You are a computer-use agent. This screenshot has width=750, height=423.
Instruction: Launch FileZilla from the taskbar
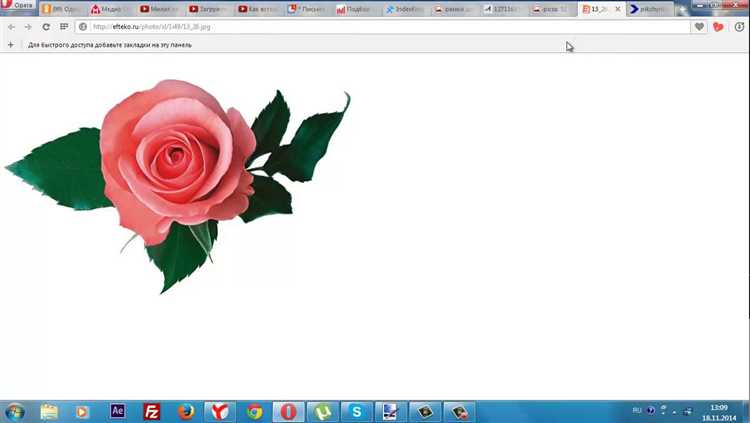[x=152, y=412]
